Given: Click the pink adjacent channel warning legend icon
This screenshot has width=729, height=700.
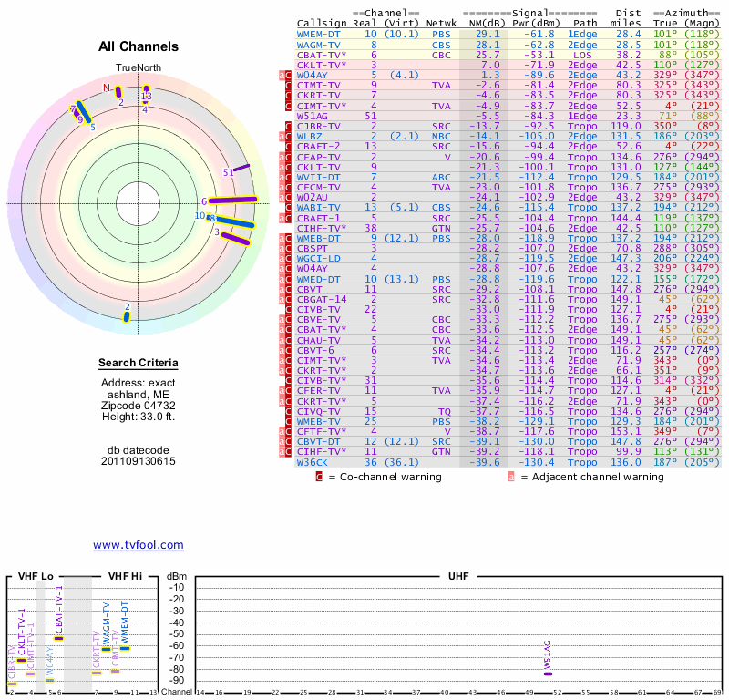Looking at the screenshot, I should [x=511, y=476].
